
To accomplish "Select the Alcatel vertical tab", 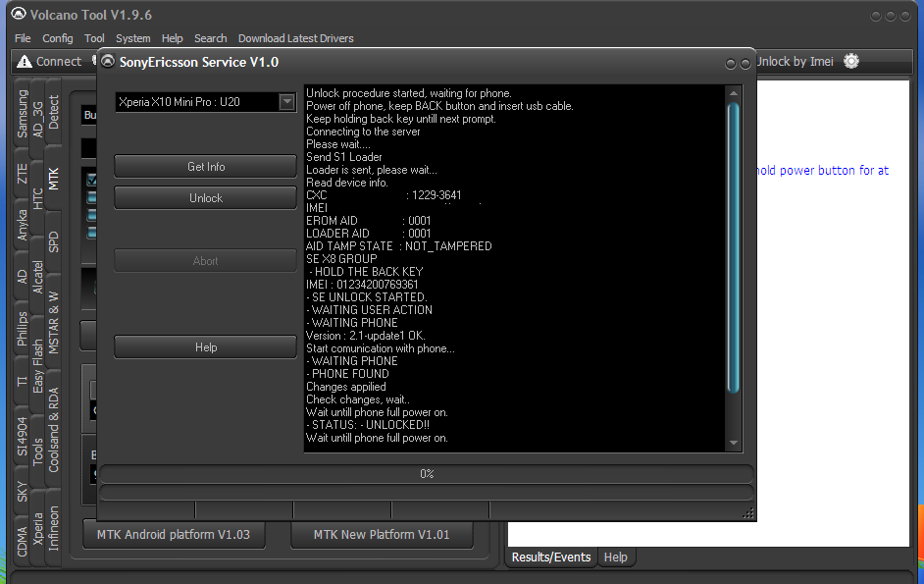I will 37,277.
